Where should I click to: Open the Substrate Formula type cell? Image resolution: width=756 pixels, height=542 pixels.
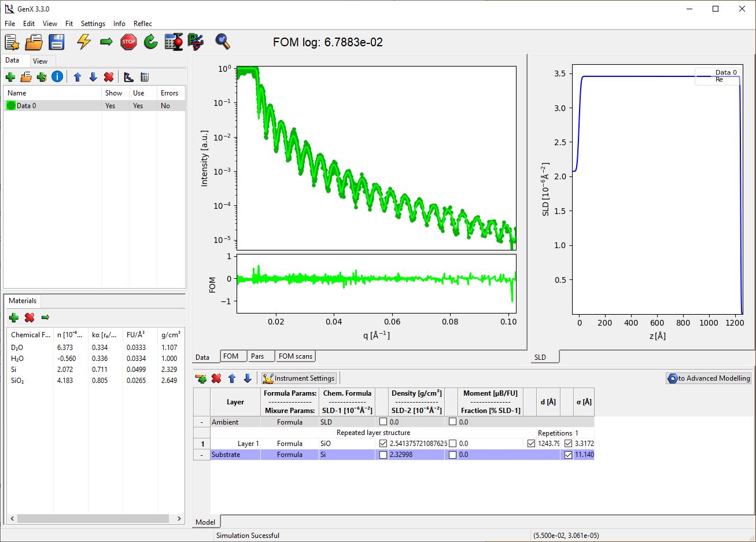289,455
